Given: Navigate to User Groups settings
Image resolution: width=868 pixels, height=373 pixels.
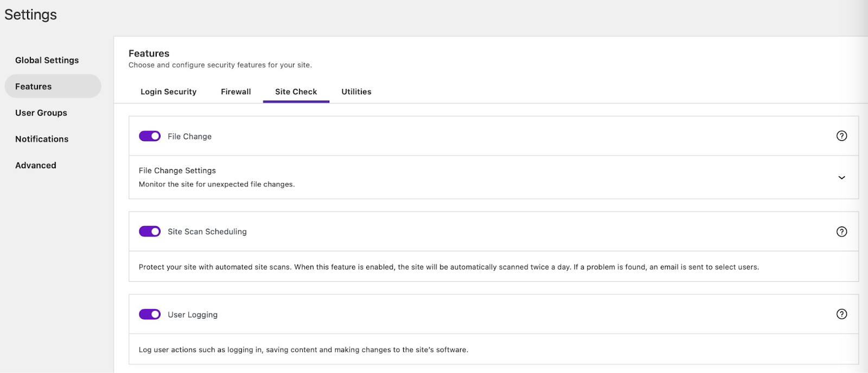Looking at the screenshot, I should (x=41, y=113).
